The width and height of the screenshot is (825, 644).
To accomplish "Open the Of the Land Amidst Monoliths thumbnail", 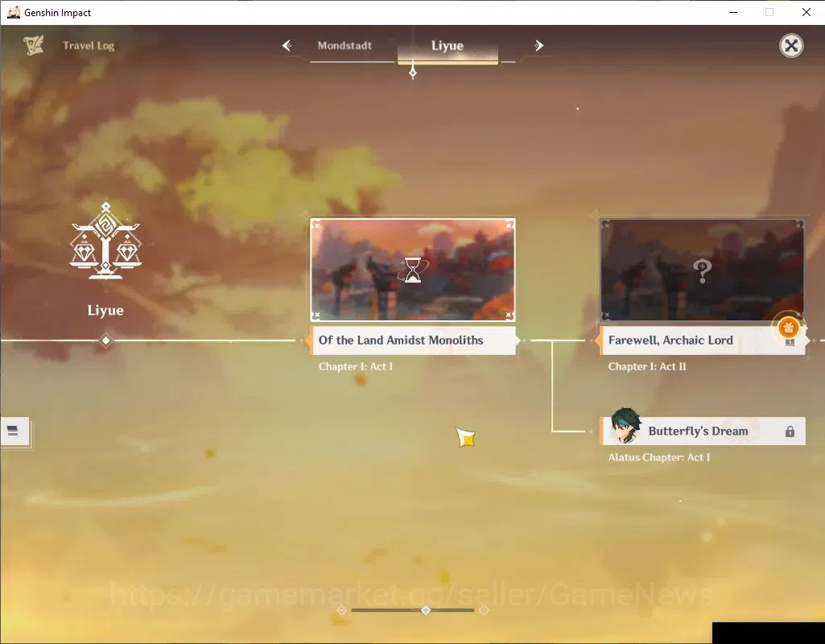I will [x=413, y=270].
